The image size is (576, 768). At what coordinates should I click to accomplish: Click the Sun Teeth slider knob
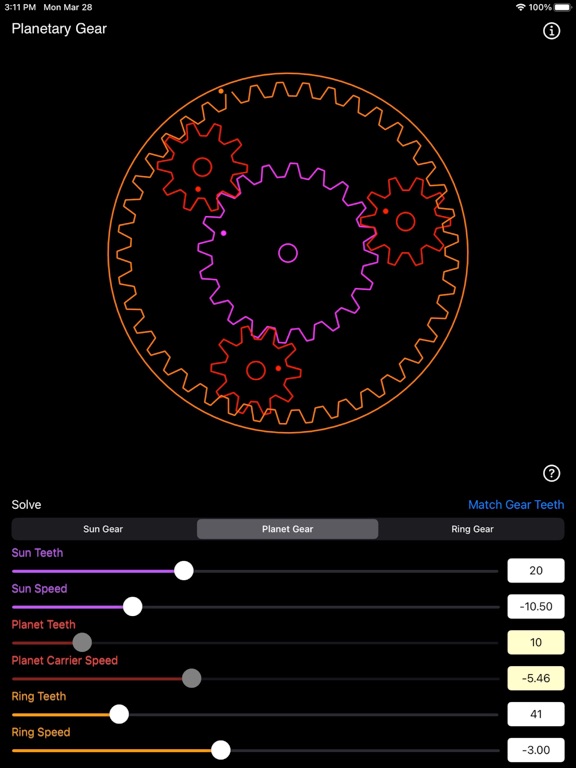point(184,571)
